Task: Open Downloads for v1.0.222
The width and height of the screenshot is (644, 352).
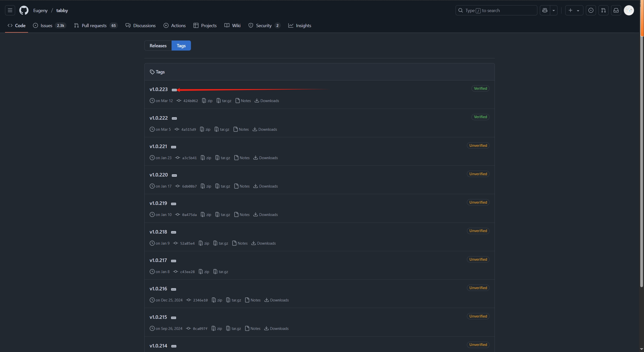Action: click(x=265, y=129)
